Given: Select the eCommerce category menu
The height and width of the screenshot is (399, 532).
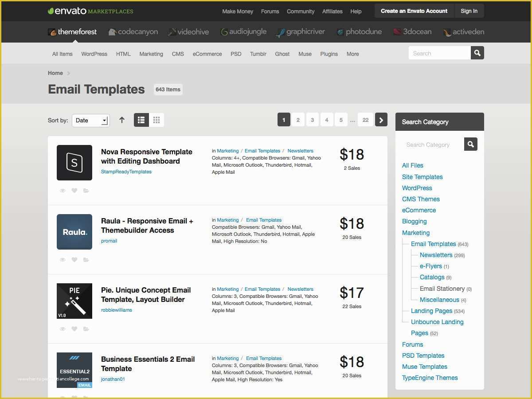Looking at the screenshot, I should [x=207, y=54].
